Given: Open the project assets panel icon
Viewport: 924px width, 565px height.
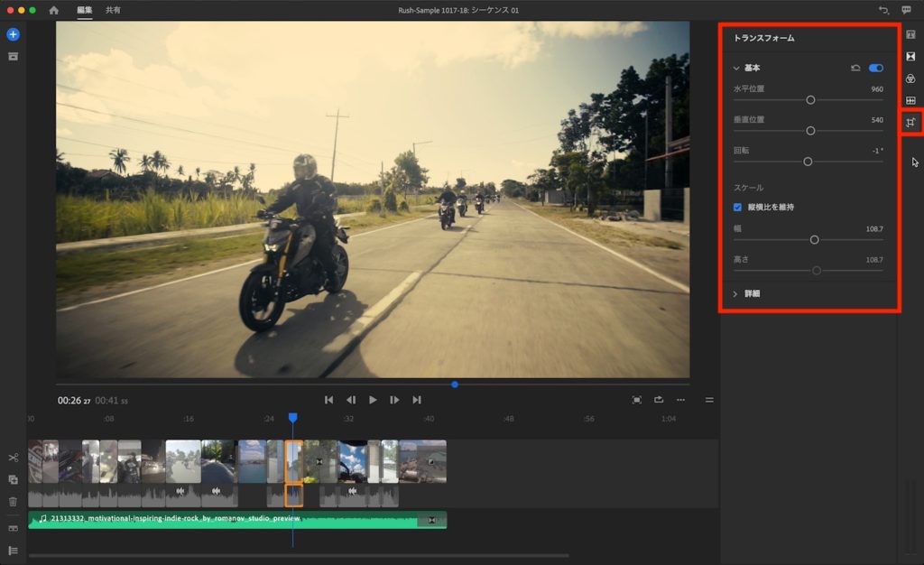Looking at the screenshot, I should tap(13, 56).
